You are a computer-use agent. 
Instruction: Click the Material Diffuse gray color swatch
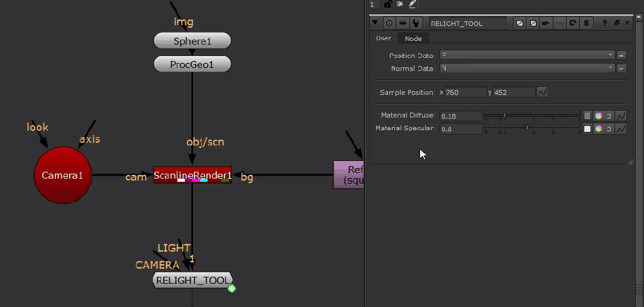587,116
